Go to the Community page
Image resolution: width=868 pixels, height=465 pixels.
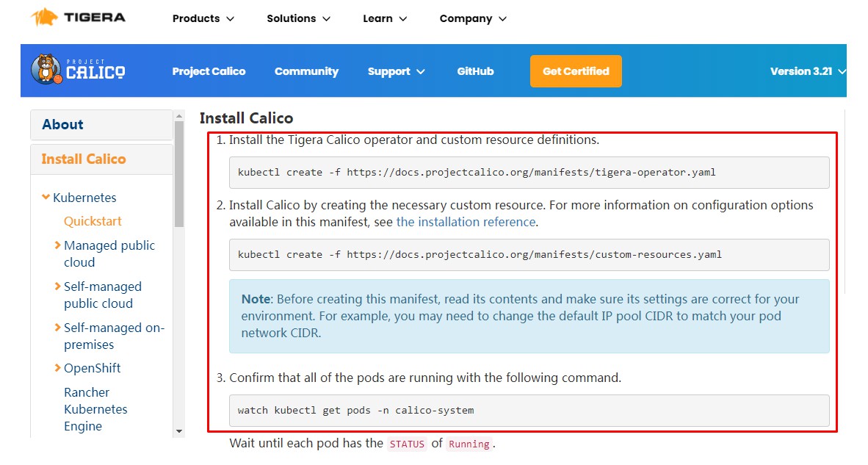(x=306, y=71)
